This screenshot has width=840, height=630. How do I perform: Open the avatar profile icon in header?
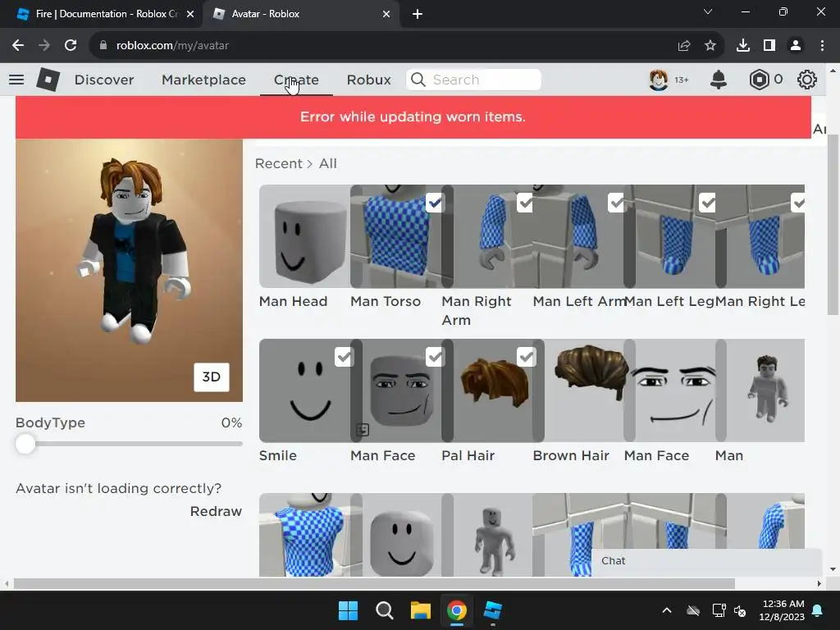pyautogui.click(x=659, y=80)
